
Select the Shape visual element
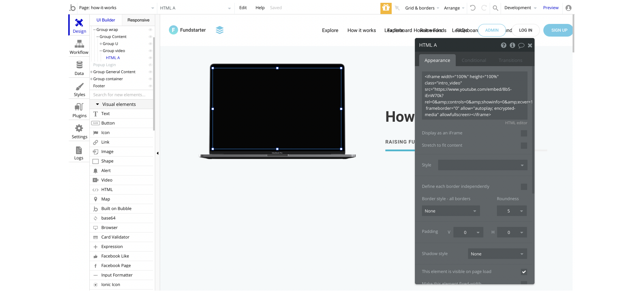click(122, 161)
